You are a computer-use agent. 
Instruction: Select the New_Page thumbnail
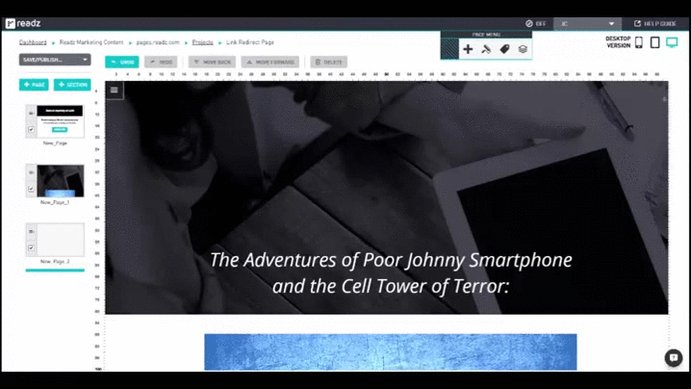[60, 121]
